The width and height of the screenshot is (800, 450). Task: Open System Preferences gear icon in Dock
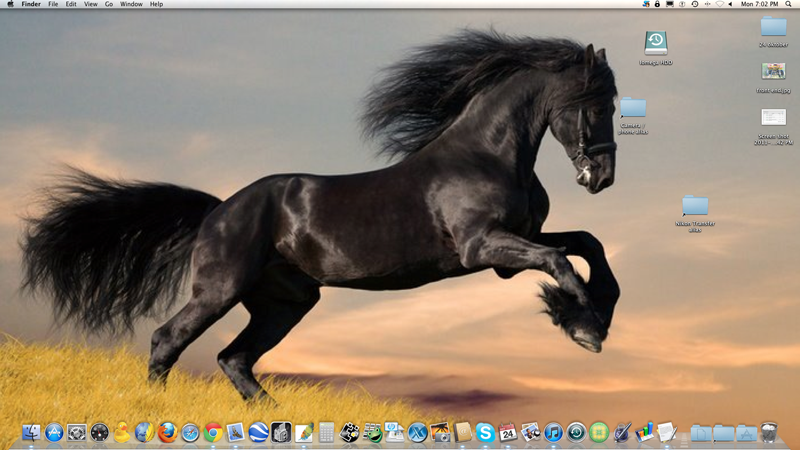[77, 433]
